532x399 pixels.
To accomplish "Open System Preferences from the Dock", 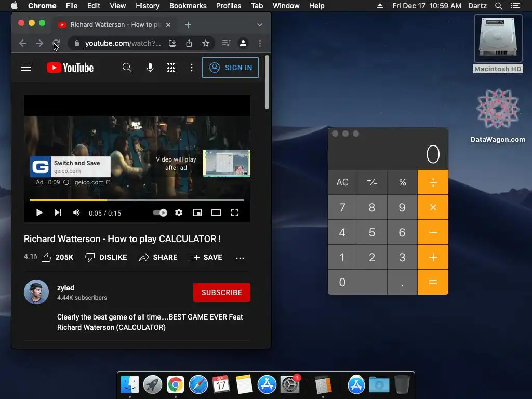I will tap(290, 385).
